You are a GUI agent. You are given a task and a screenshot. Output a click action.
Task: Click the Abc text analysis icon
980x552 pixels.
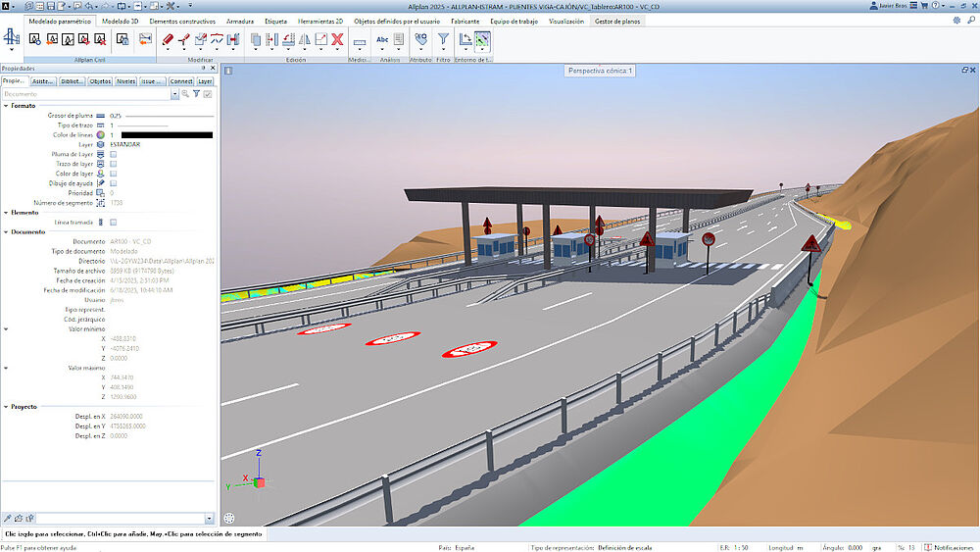382,40
